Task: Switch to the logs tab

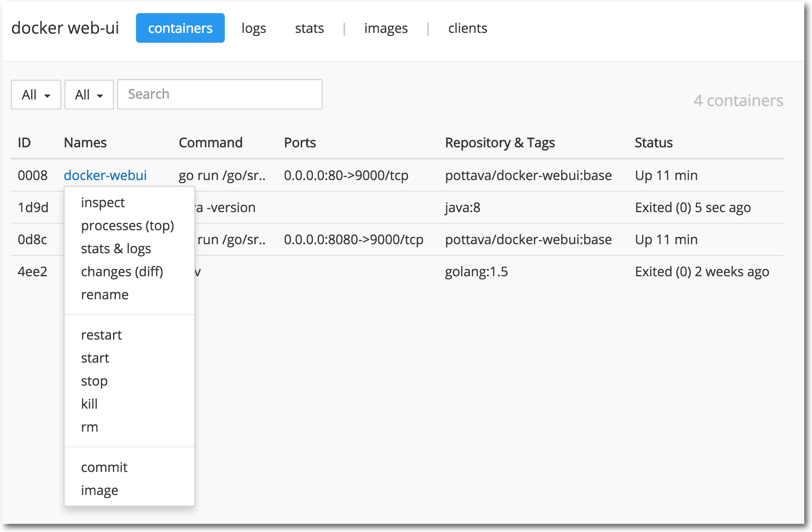Action: [x=254, y=28]
